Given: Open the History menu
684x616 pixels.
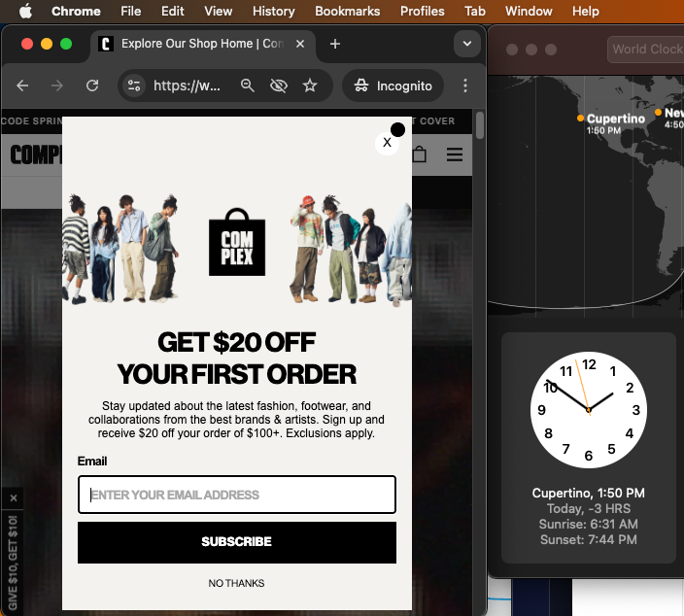Looking at the screenshot, I should coord(274,11).
